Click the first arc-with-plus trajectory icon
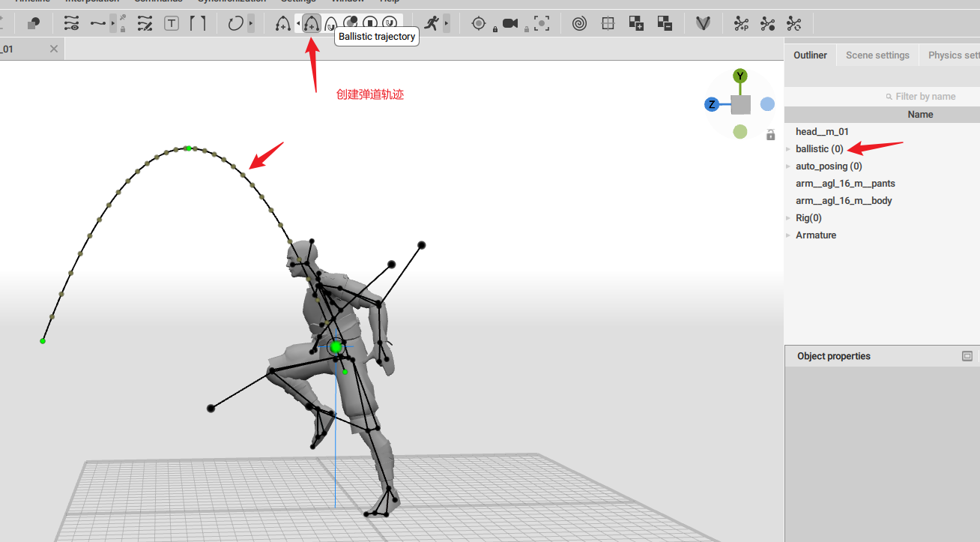 click(282, 24)
